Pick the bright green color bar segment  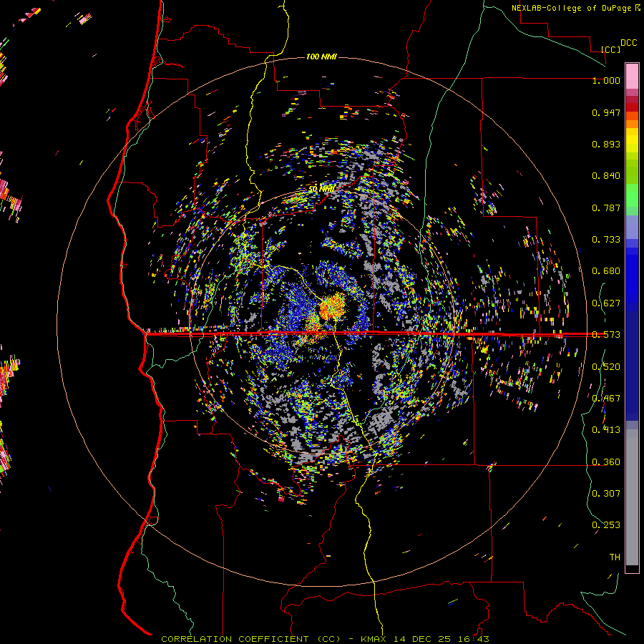[x=632, y=195]
